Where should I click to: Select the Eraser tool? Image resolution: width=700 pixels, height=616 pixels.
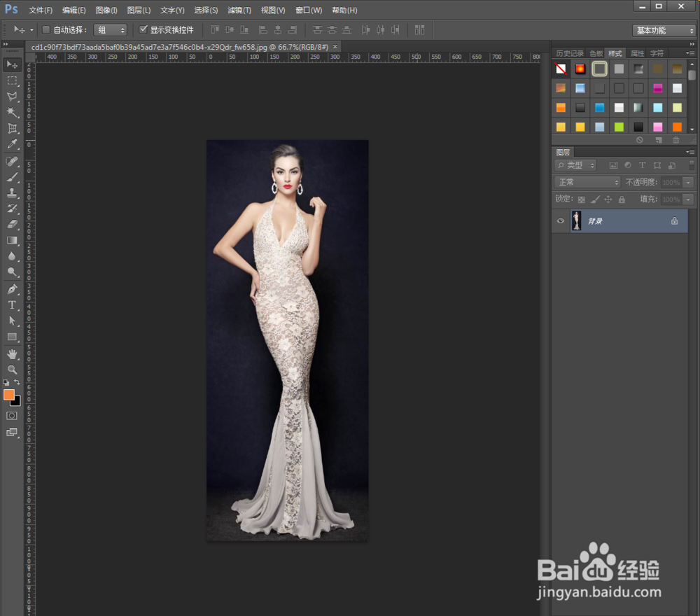tap(12, 224)
